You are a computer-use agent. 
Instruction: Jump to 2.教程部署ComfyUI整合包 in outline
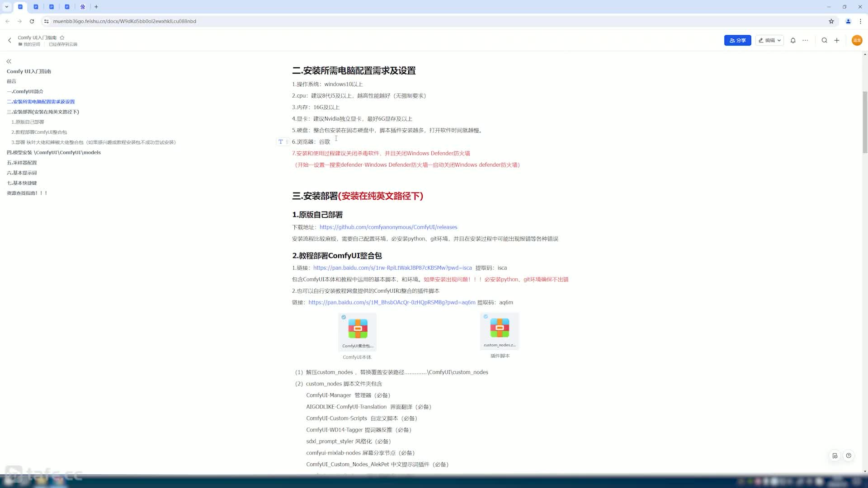point(39,132)
